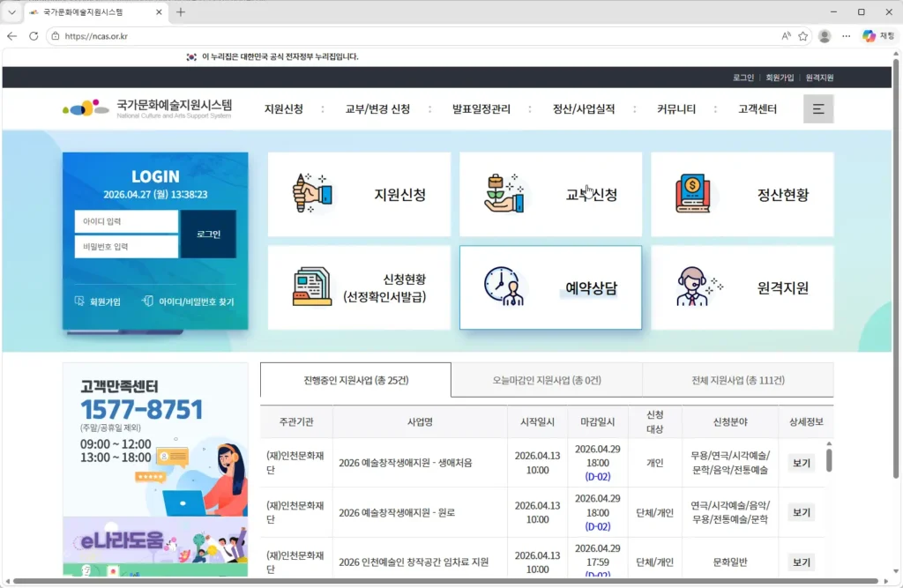Click the 사업명 column header

(420, 421)
